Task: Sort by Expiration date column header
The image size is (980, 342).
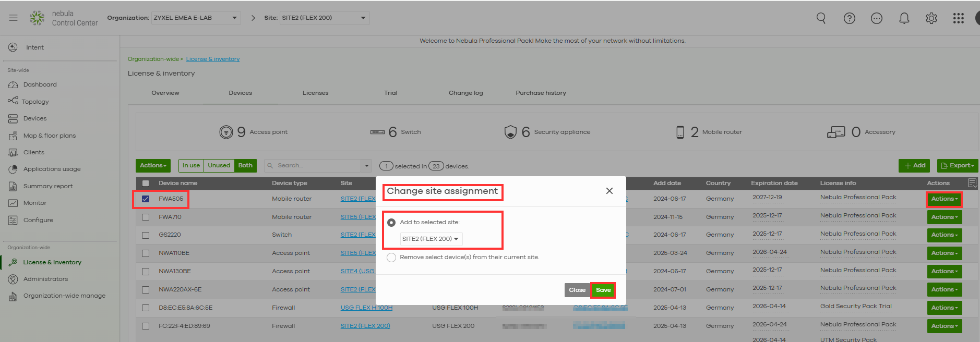Action: (x=774, y=183)
